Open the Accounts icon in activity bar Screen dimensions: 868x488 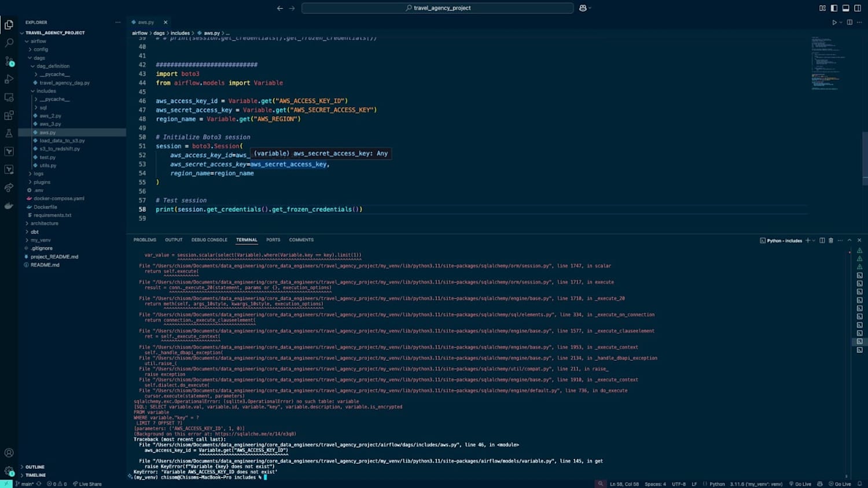point(9,453)
